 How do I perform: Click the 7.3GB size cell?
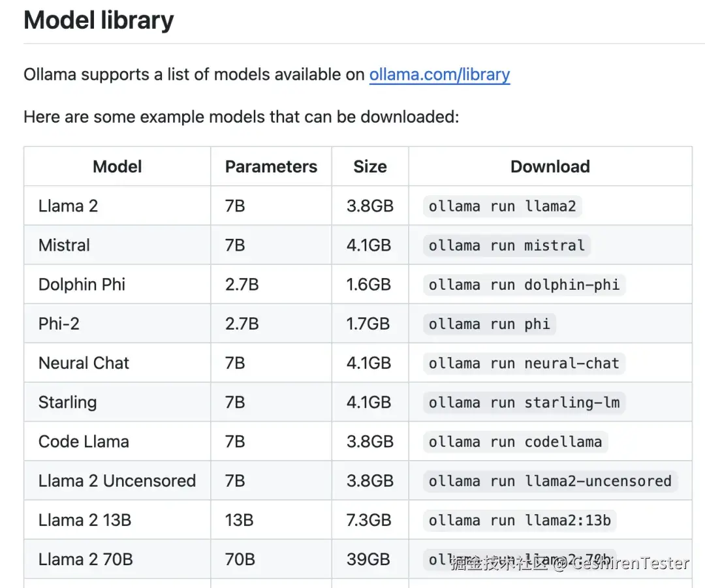tap(369, 520)
